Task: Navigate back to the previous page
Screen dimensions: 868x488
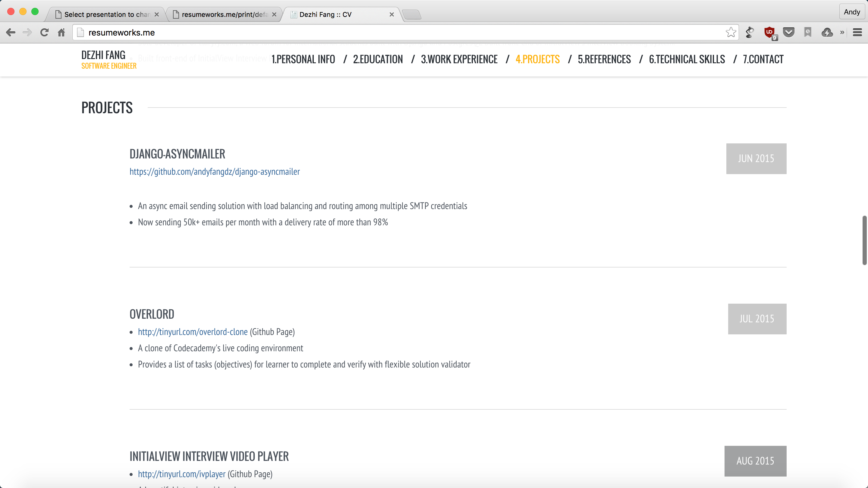Action: [x=11, y=32]
